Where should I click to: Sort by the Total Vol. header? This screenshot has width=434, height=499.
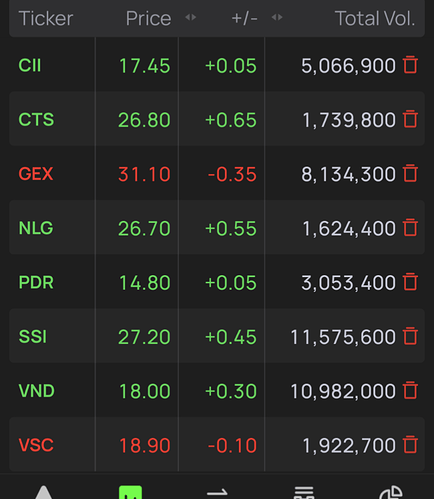tap(375, 18)
